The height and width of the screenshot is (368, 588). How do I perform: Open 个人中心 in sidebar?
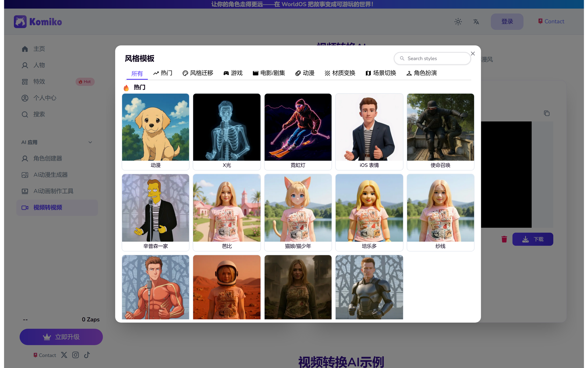point(57,98)
